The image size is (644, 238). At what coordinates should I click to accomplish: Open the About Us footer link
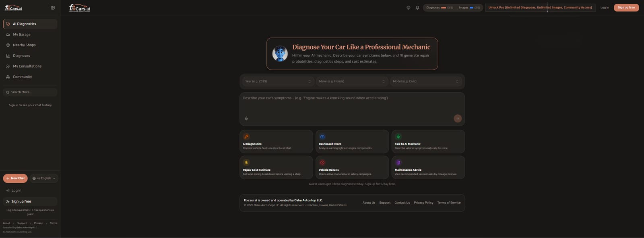click(x=369, y=203)
